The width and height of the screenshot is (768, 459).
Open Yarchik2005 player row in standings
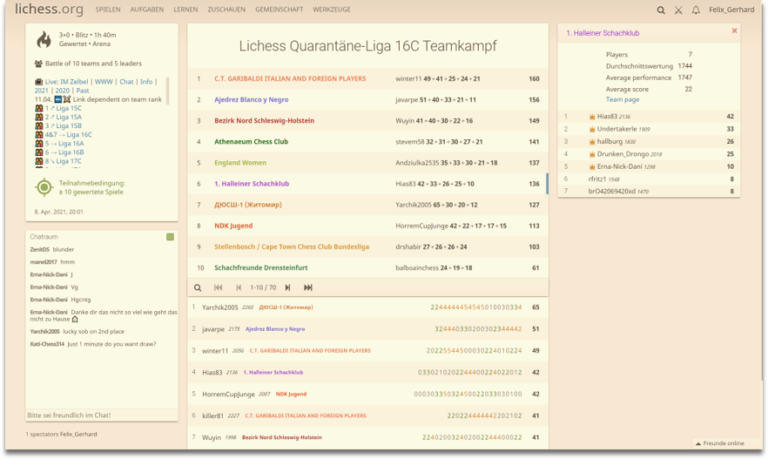coord(368,308)
